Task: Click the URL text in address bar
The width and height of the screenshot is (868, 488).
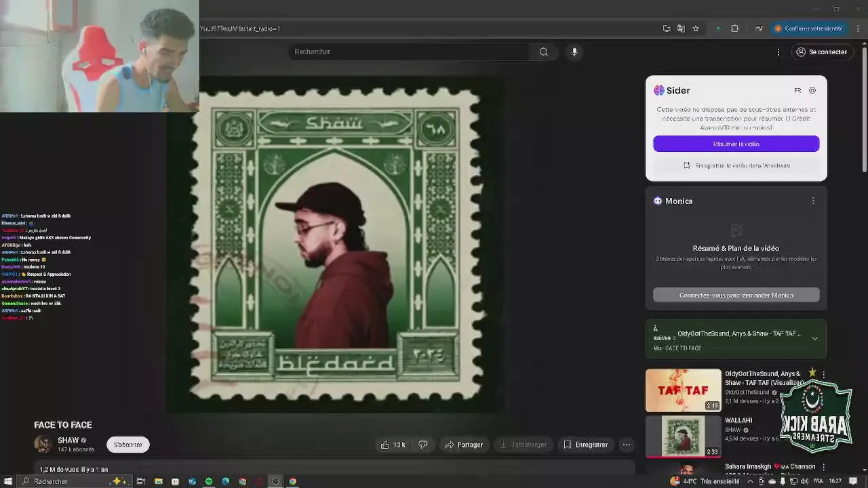Action: coord(240,28)
